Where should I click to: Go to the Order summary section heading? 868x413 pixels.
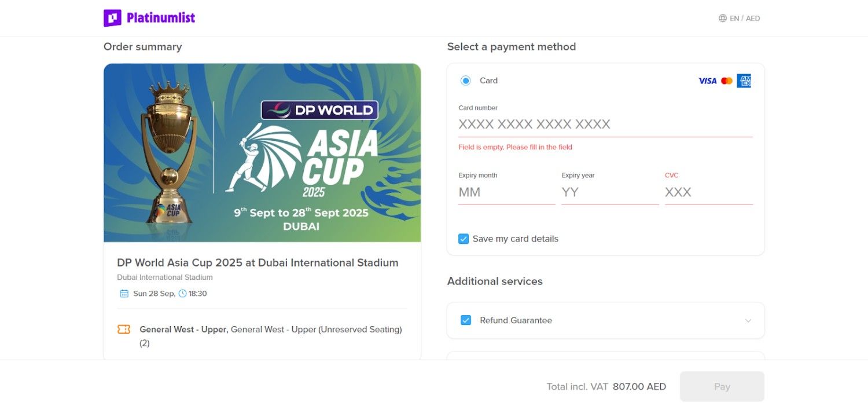[x=142, y=46]
